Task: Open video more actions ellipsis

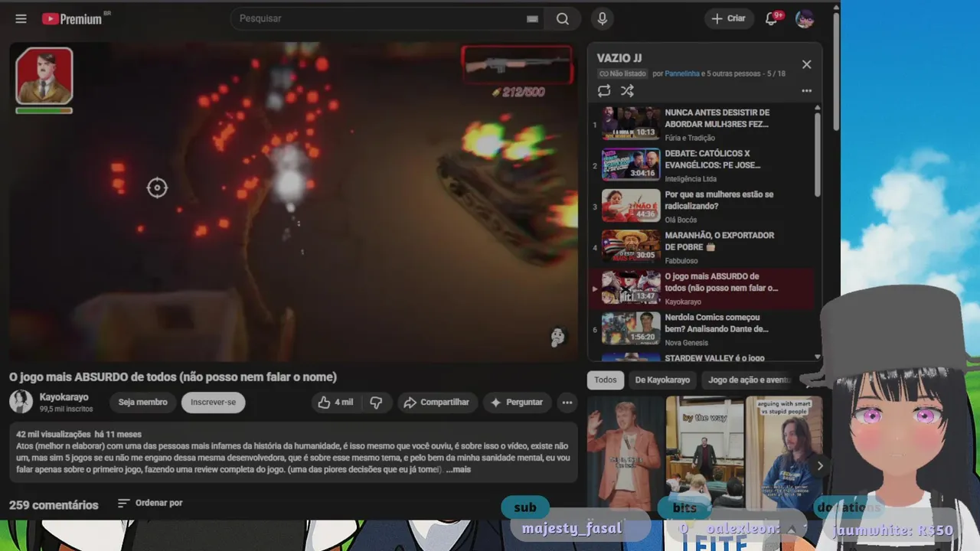Action: point(567,403)
